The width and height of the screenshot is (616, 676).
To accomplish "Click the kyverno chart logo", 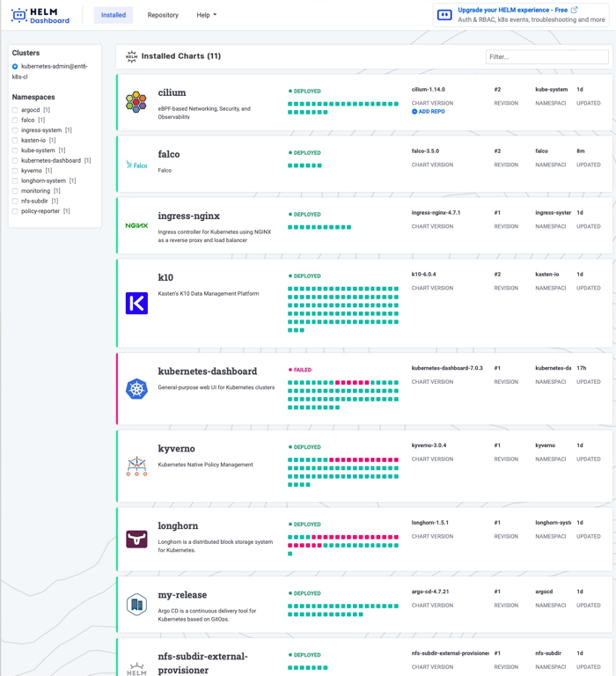I will point(136,466).
